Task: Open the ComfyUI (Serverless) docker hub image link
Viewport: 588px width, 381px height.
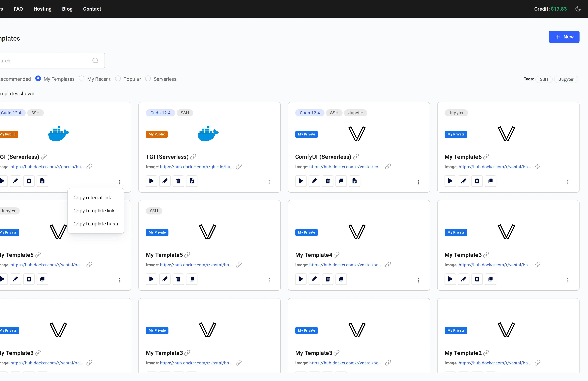Action: click(x=345, y=167)
